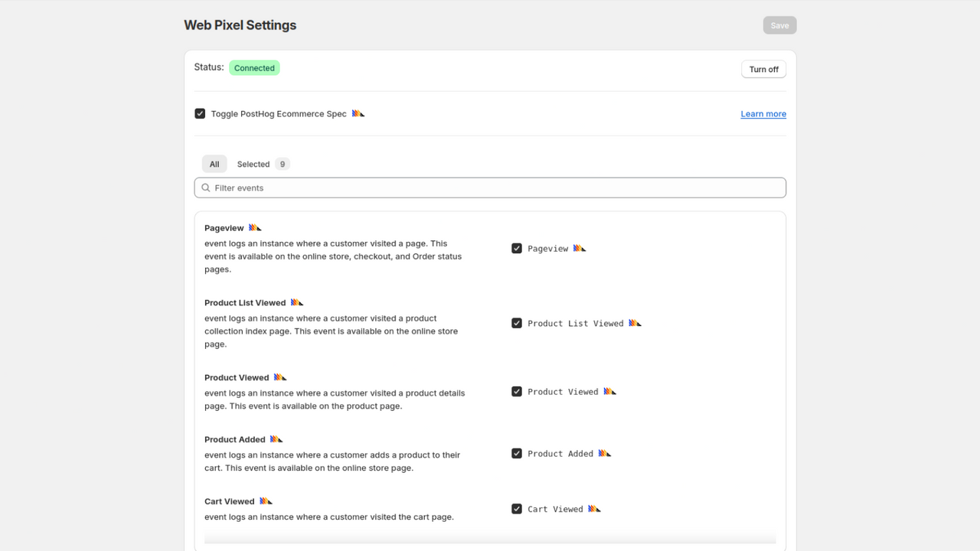Click the Product Added event description text
The height and width of the screenshot is (551, 980).
point(332,461)
